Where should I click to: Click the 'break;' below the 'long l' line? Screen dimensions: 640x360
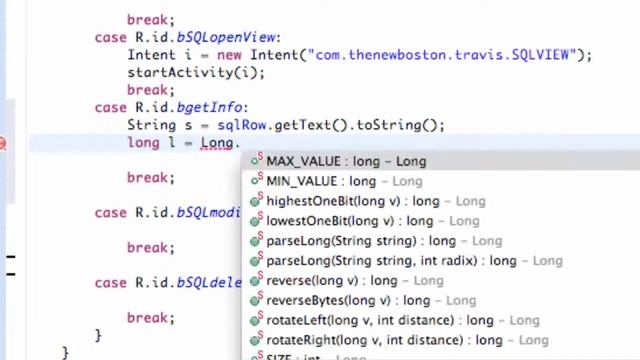pyautogui.click(x=151, y=178)
